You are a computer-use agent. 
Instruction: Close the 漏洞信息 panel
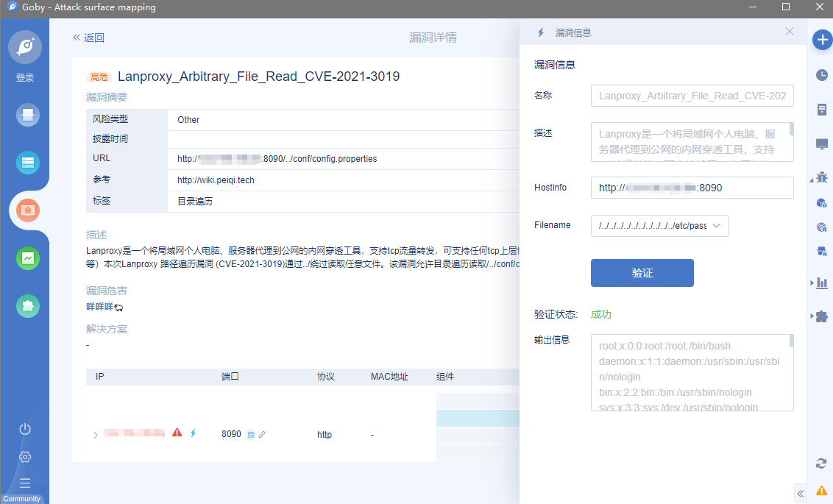[x=790, y=32]
